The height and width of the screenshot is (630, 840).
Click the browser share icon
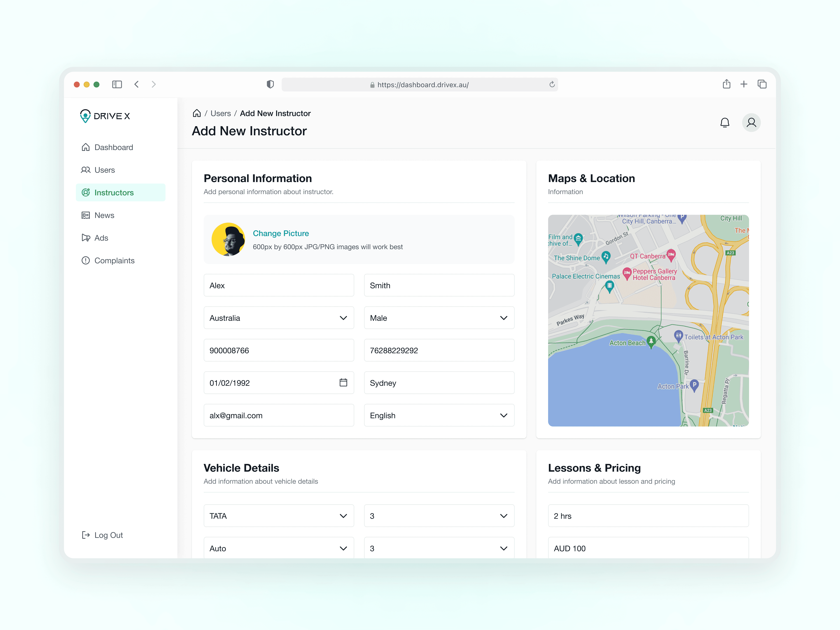click(726, 84)
